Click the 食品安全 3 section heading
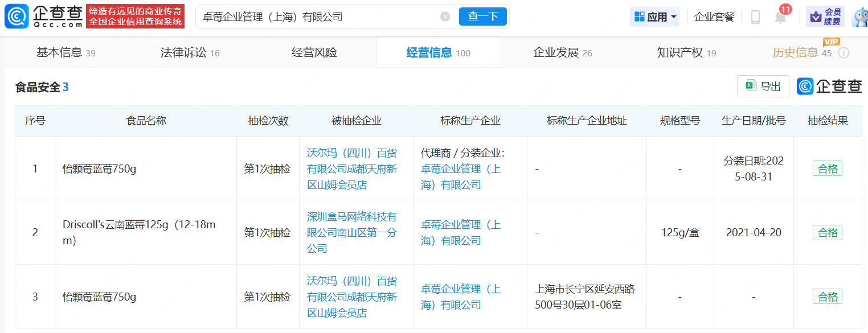 (x=42, y=87)
